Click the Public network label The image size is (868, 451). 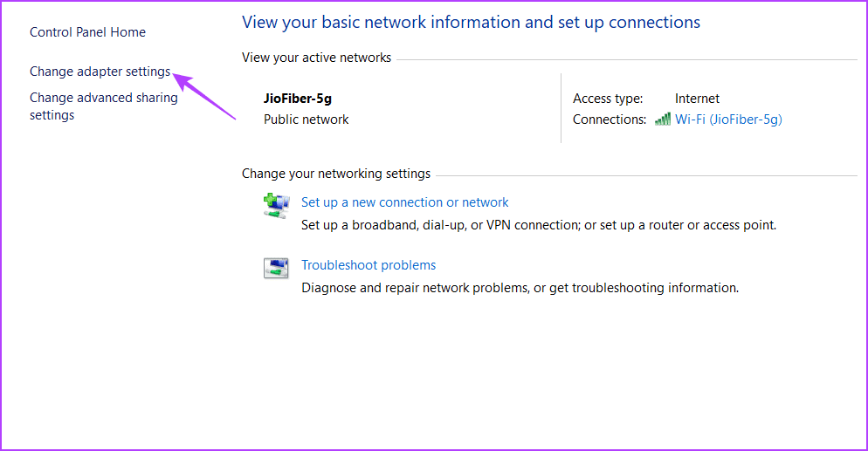click(306, 120)
